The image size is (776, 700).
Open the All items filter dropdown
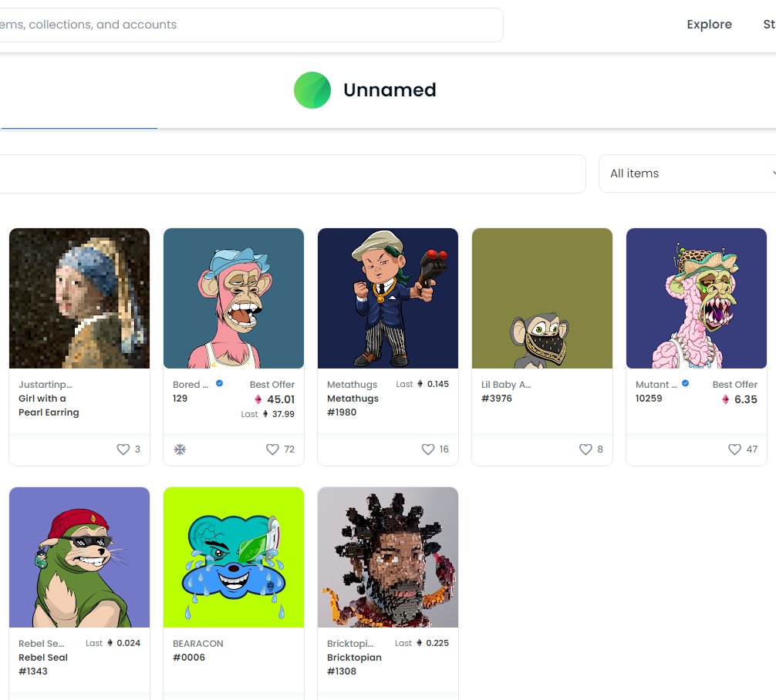click(x=687, y=173)
